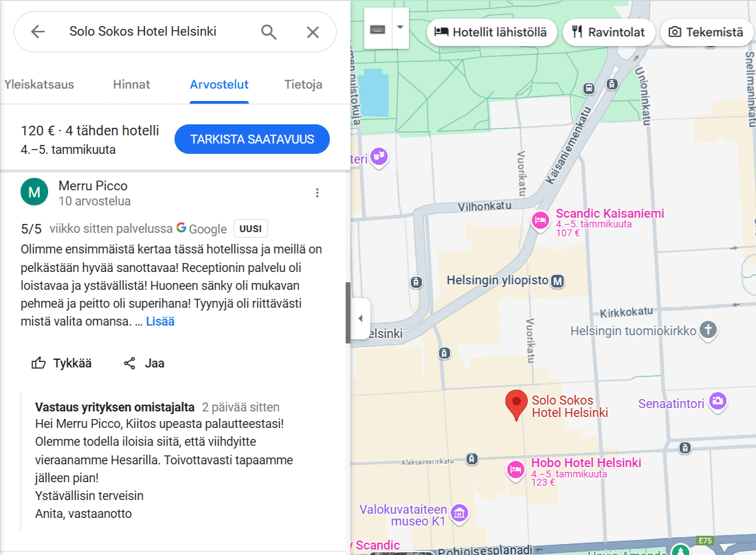Switch to the Hinnat tab

click(x=131, y=84)
